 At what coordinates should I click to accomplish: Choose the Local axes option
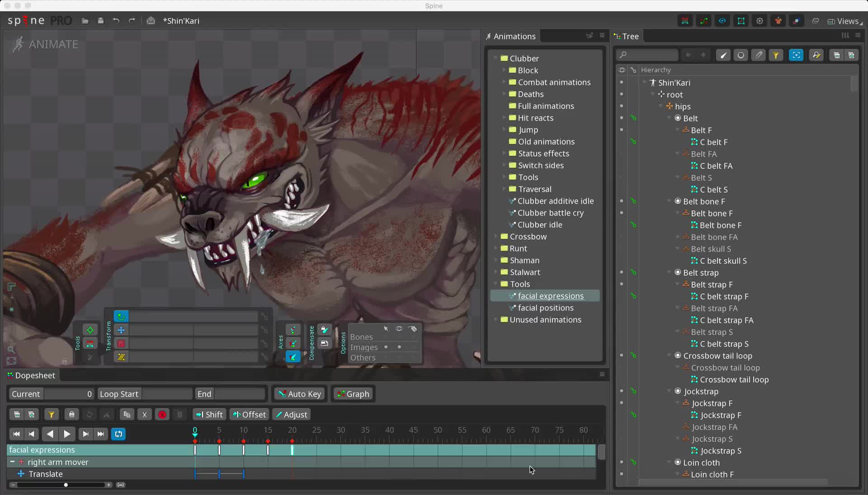(293, 330)
